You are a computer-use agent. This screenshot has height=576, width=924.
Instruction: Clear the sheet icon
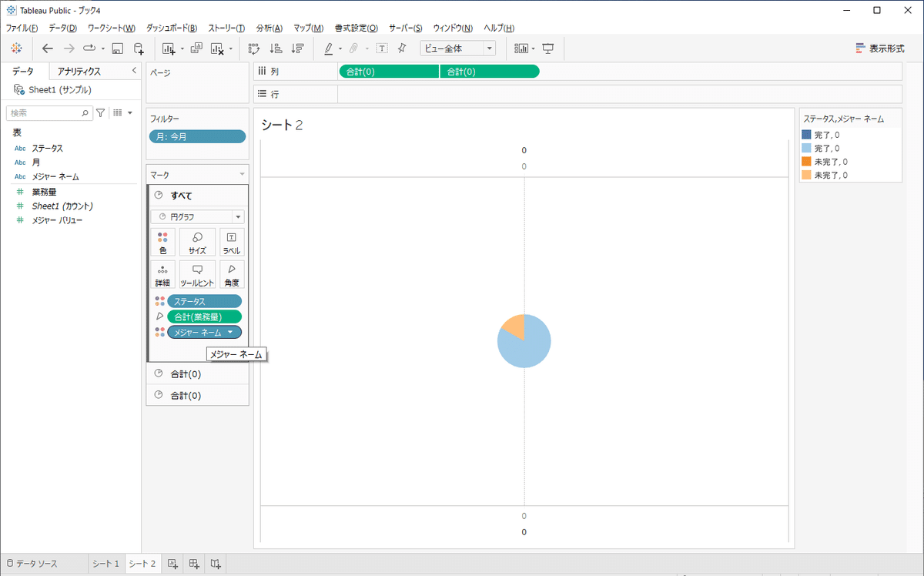coord(217,49)
